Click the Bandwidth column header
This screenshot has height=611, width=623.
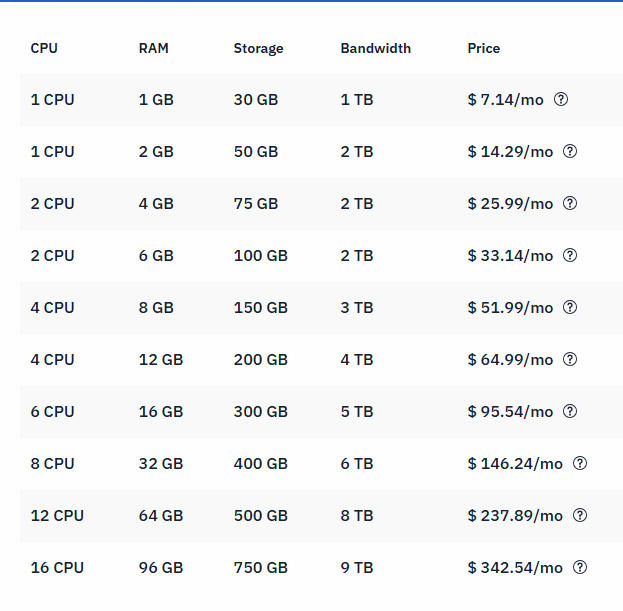tap(375, 48)
